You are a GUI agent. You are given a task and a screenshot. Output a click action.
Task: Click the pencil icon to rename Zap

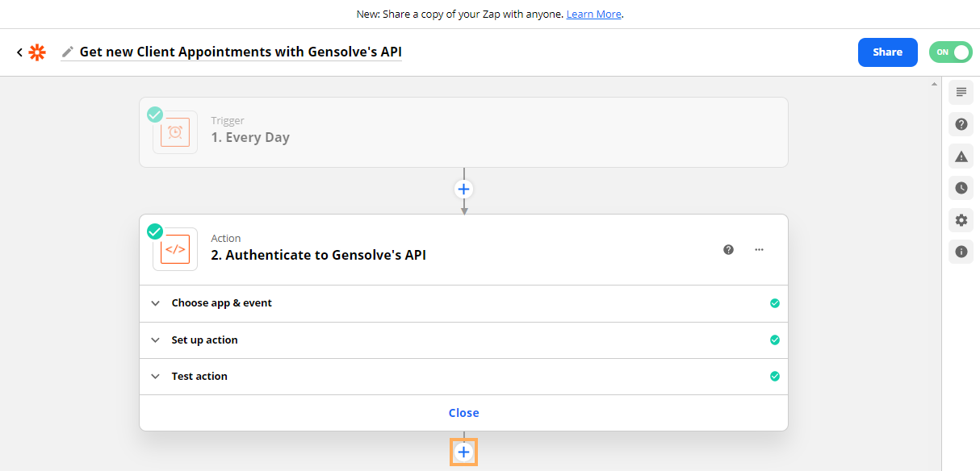pos(68,52)
